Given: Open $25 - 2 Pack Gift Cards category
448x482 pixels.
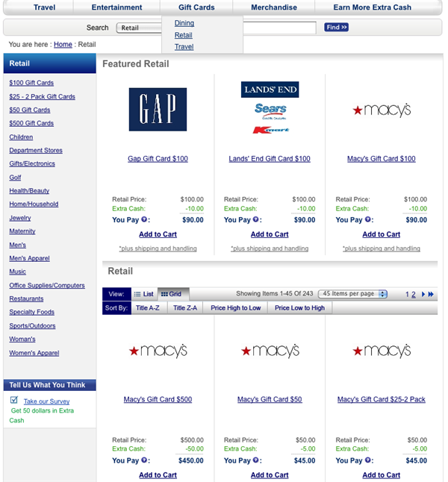Looking at the screenshot, I should [x=42, y=96].
